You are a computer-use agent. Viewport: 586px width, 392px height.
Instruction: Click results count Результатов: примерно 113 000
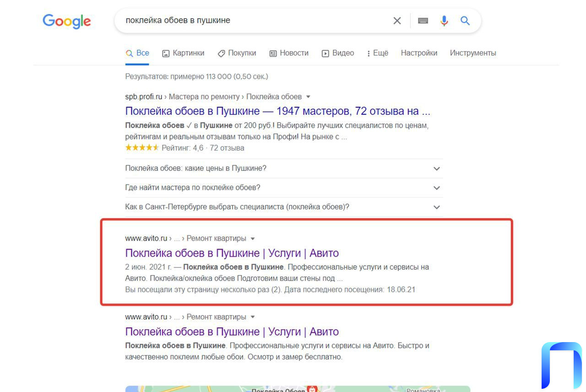196,76
